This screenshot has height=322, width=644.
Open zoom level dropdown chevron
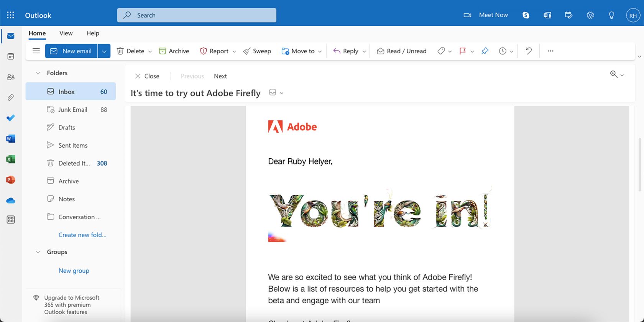tap(622, 75)
